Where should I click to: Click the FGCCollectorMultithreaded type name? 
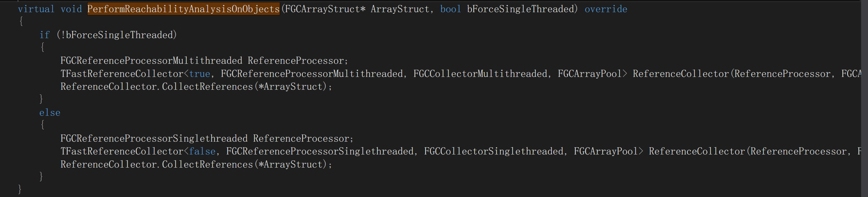(x=480, y=74)
